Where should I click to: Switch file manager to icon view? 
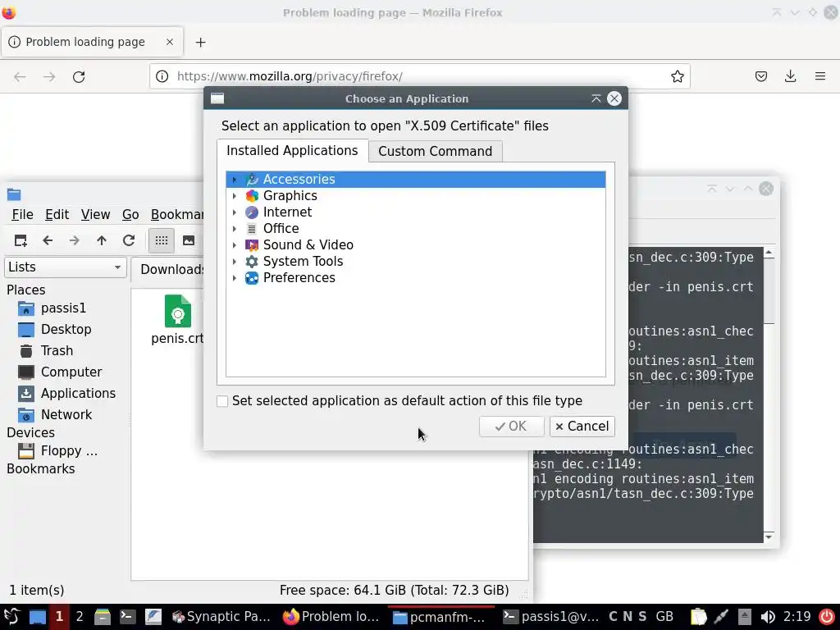point(162,240)
